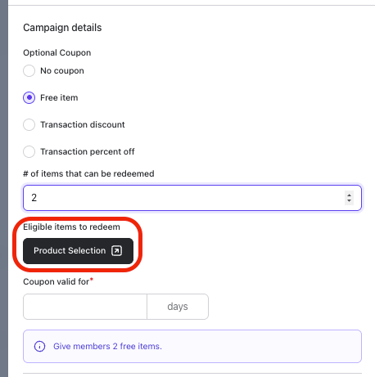Click the "Give members 2 free items" message
The height and width of the screenshot is (377, 375).
[x=108, y=346]
